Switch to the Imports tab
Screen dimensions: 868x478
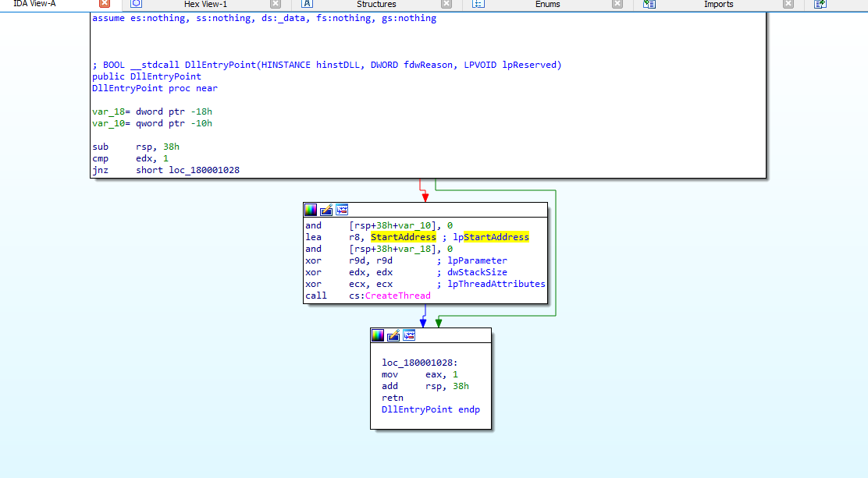click(718, 4)
